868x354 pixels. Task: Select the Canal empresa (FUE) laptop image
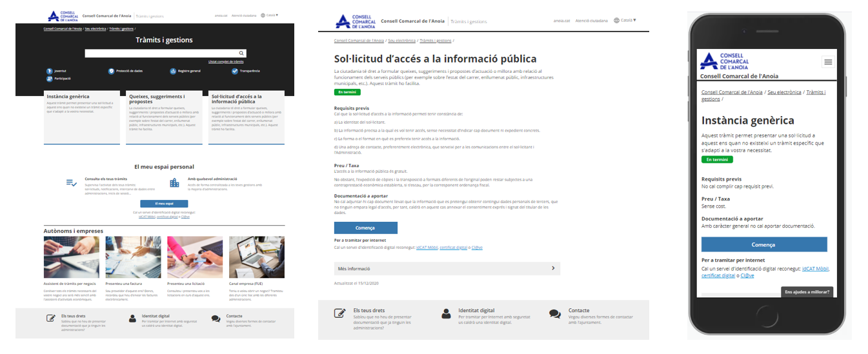[256, 256]
